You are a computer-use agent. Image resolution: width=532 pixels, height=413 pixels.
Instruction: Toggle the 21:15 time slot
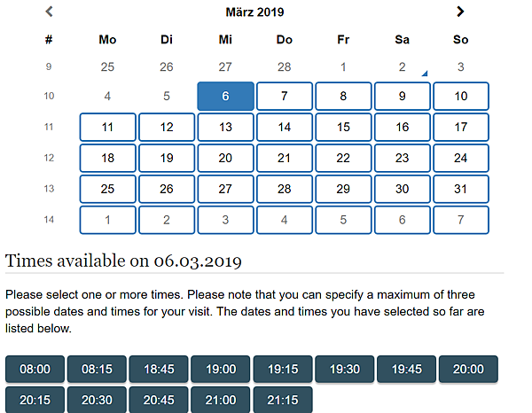(x=283, y=400)
